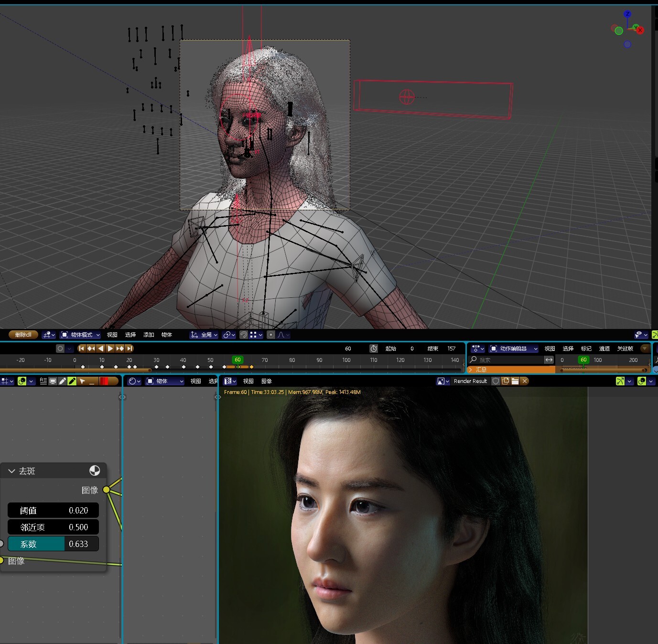Select the green annotate pencil in node editor toolbar
The image size is (658, 644).
coord(72,381)
